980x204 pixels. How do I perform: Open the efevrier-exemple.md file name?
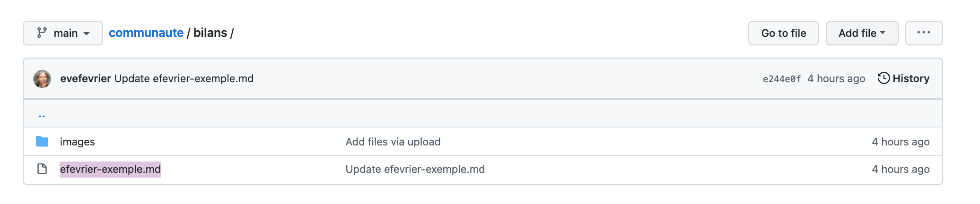110,169
